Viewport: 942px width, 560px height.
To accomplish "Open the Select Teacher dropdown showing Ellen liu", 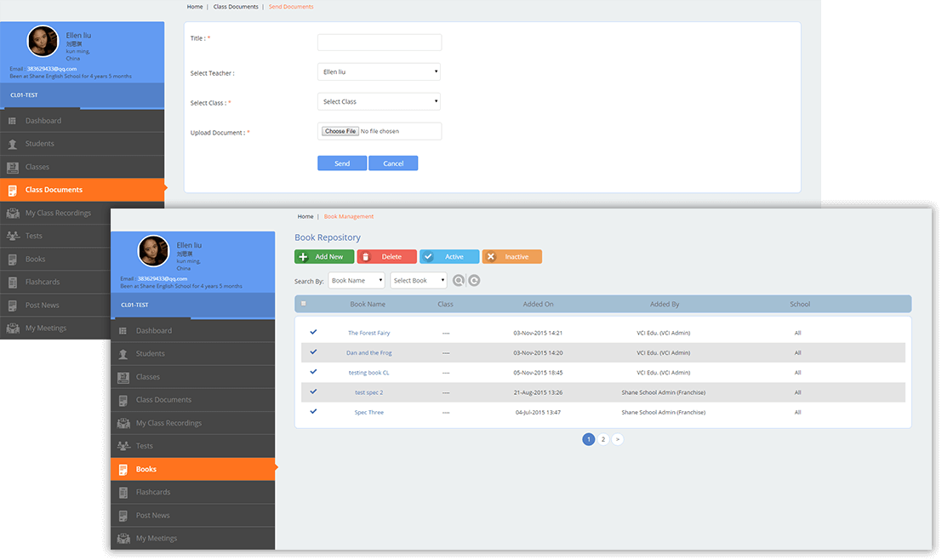I will [379, 72].
